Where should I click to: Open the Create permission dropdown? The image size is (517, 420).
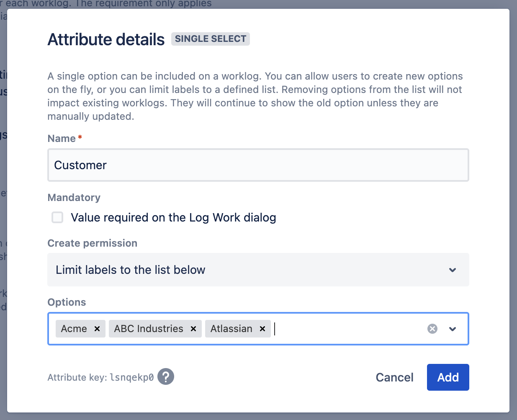258,270
